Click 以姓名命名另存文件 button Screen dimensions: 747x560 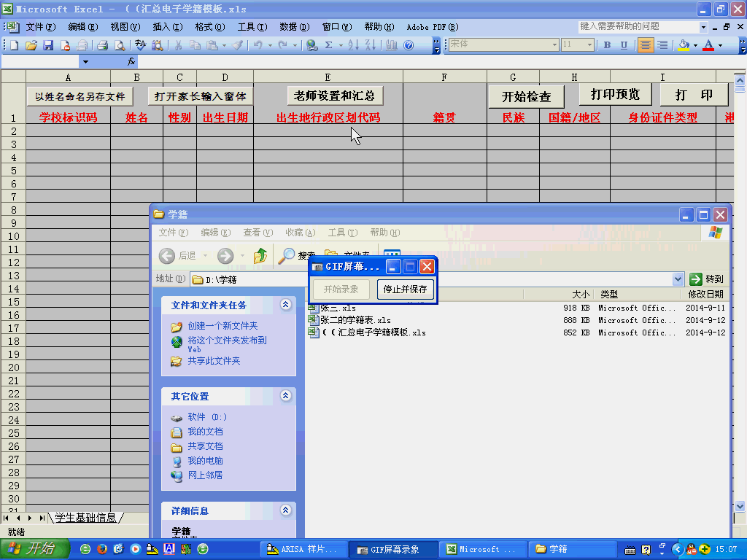(x=80, y=97)
